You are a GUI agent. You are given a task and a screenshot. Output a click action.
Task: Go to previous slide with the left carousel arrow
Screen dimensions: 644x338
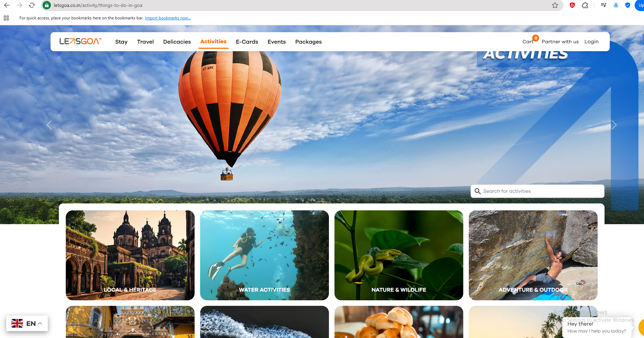click(x=49, y=125)
